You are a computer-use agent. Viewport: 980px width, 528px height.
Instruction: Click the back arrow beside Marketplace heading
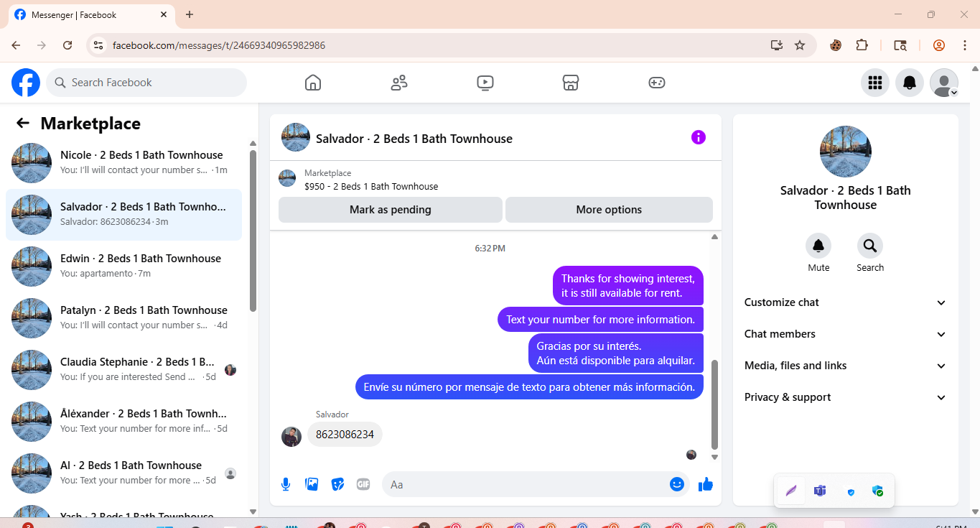click(x=23, y=123)
